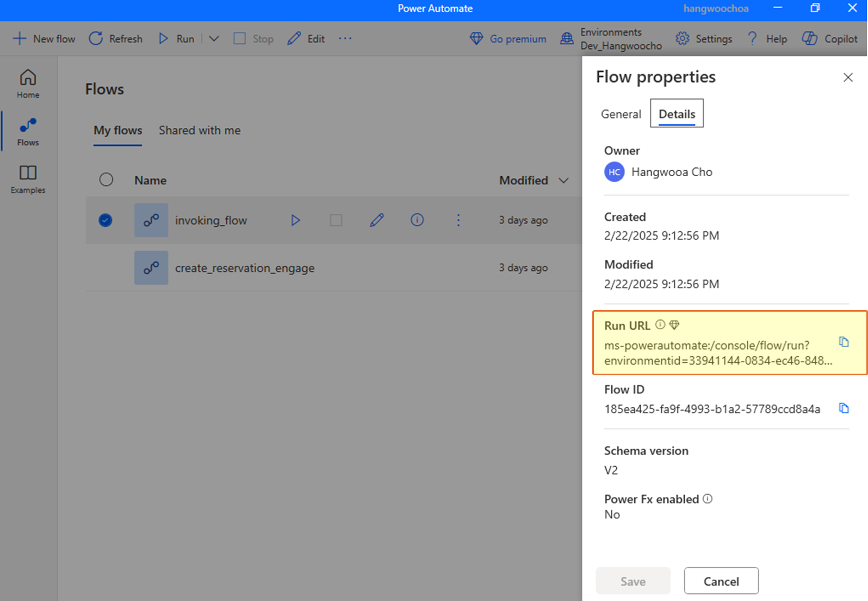Image resolution: width=868 pixels, height=601 pixels.
Task: Open Settings gear
Action: pyautogui.click(x=704, y=39)
